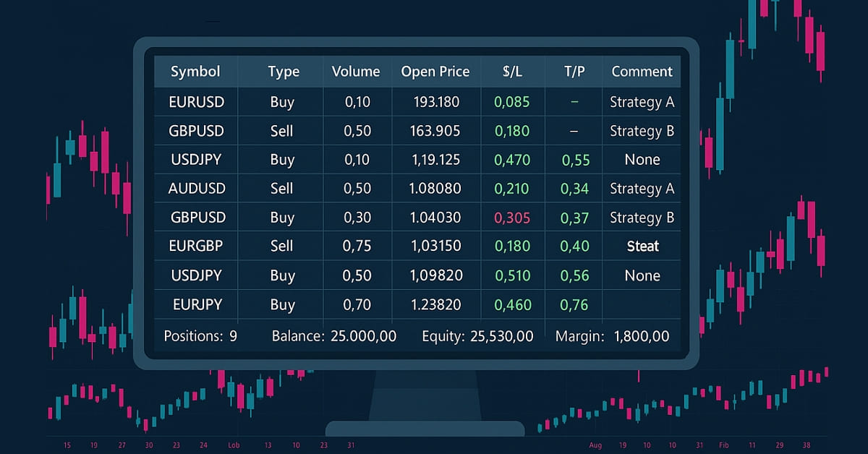Sort positions by the Symbol column header
Image resolution: width=868 pixels, height=454 pixels.
point(195,72)
